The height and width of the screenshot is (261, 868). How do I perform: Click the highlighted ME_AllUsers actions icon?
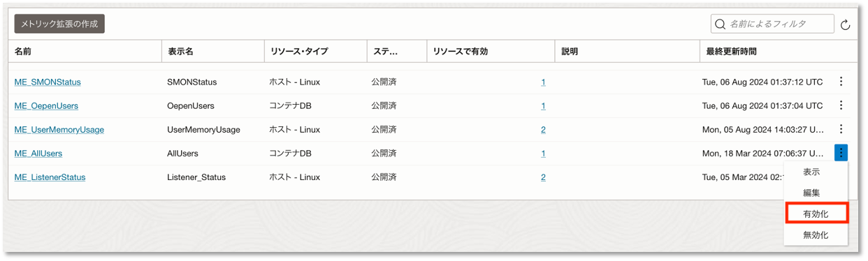tap(841, 153)
